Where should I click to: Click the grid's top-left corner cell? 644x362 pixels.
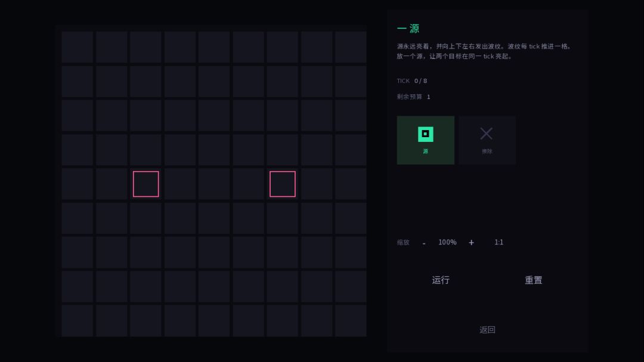[x=78, y=47]
